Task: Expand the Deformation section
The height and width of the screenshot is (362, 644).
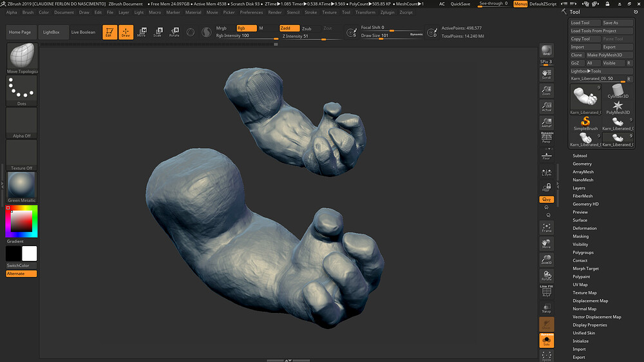Action: coord(585,228)
